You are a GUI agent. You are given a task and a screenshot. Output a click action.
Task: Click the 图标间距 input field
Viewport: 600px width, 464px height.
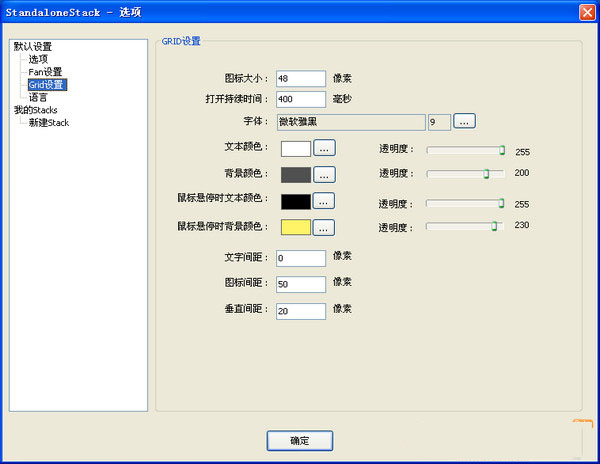(x=300, y=285)
